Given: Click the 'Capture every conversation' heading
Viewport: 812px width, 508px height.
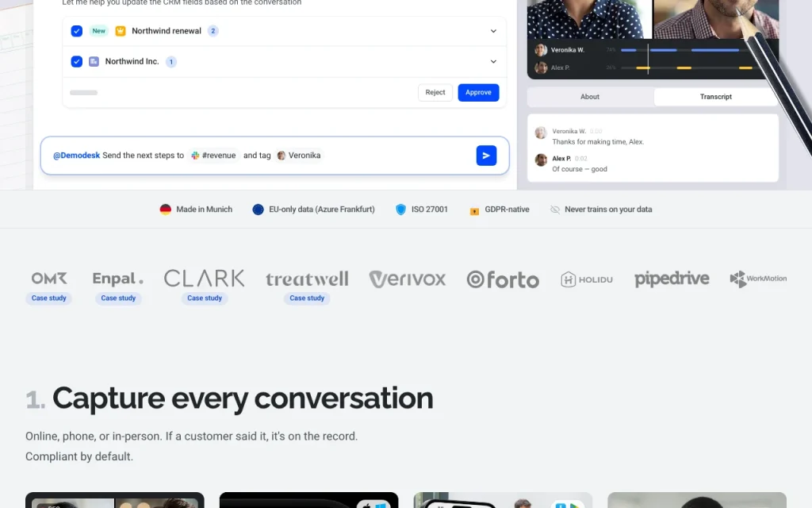Looking at the screenshot, I should click(243, 398).
